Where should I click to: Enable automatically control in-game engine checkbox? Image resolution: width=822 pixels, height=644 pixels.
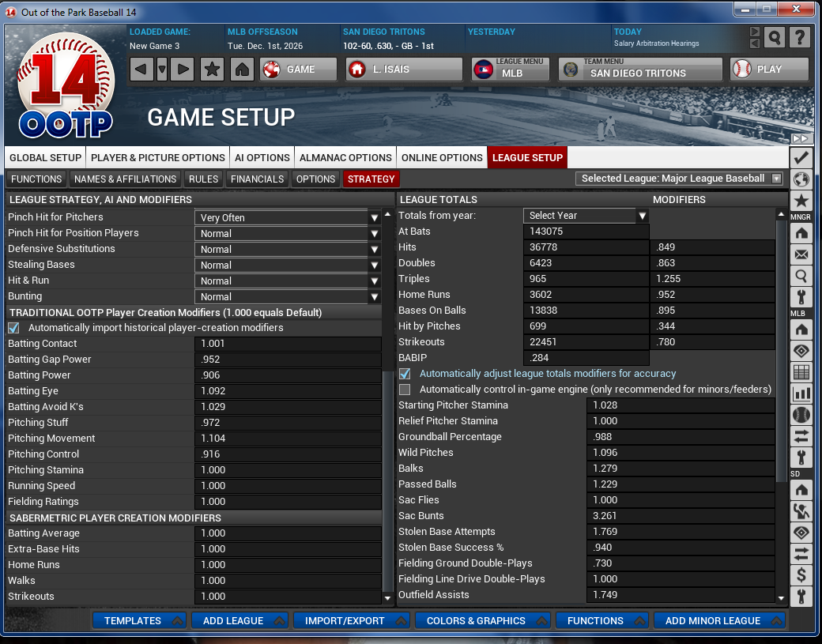405,389
